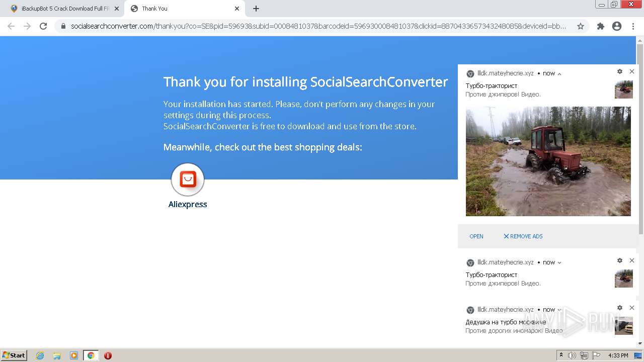Select the Chrome taskbar button
The height and width of the screenshot is (362, 644).
(x=91, y=355)
